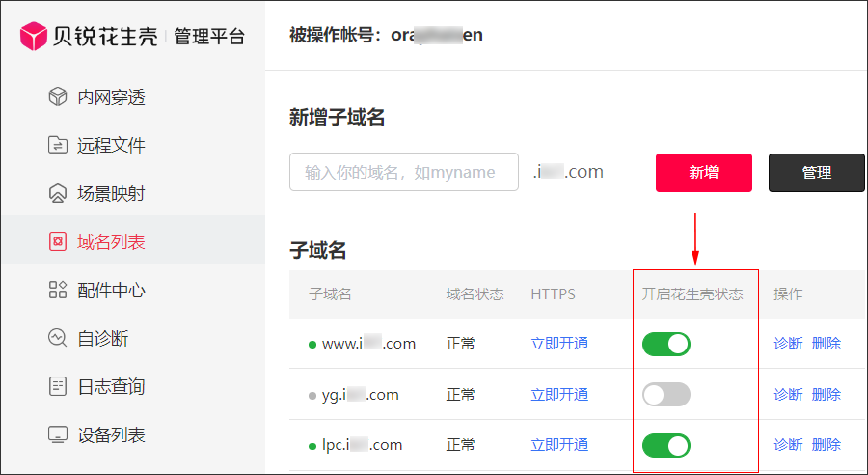Click the 子域名 column header

(330, 293)
